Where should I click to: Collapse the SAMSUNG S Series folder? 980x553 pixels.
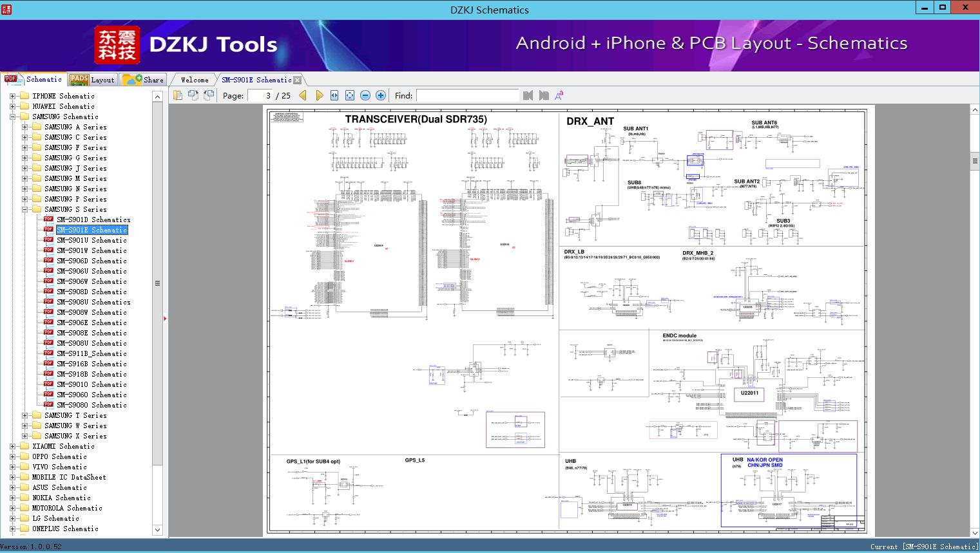(x=24, y=209)
